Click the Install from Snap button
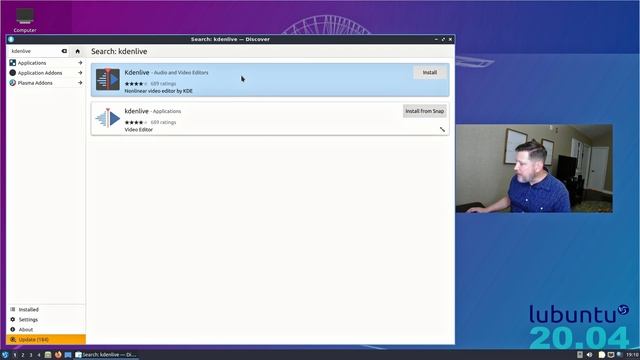 424,111
